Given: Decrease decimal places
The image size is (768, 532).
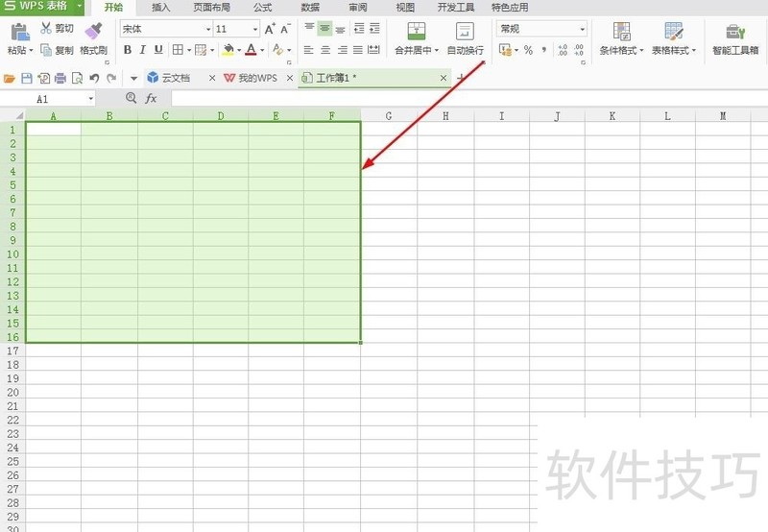Looking at the screenshot, I should pos(579,50).
